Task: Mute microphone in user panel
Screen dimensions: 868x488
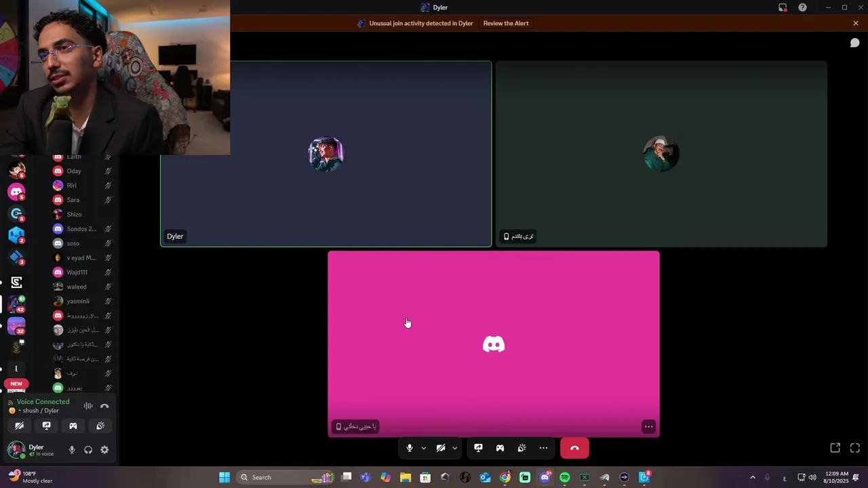Action: [x=72, y=449]
